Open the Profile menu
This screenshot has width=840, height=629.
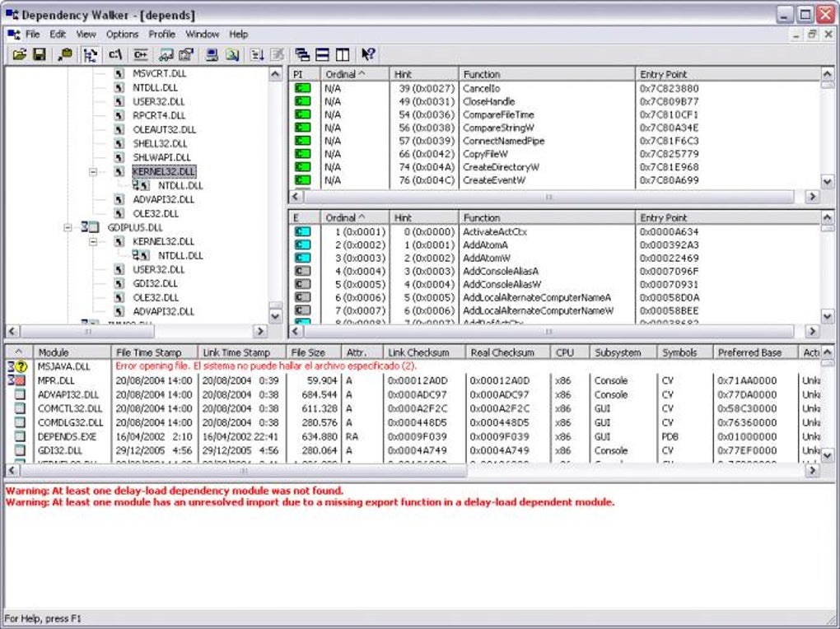[161, 35]
